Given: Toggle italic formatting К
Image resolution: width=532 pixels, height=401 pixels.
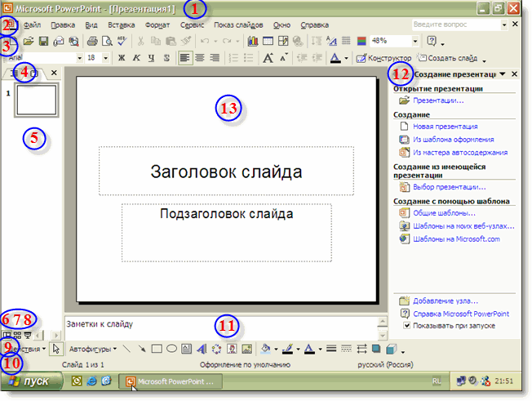Looking at the screenshot, I should point(136,58).
